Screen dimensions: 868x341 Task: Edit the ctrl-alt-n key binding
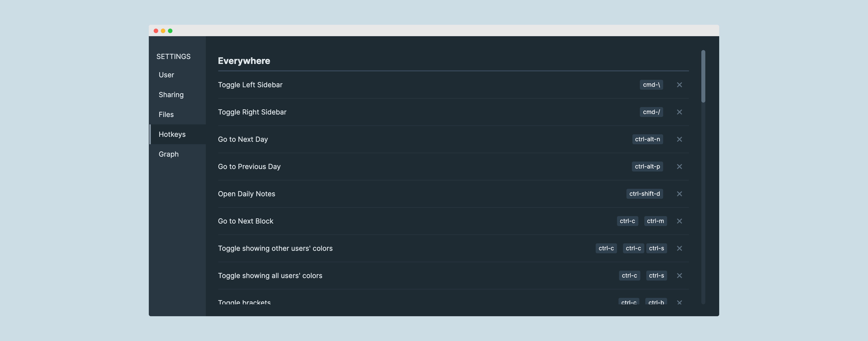pyautogui.click(x=647, y=139)
